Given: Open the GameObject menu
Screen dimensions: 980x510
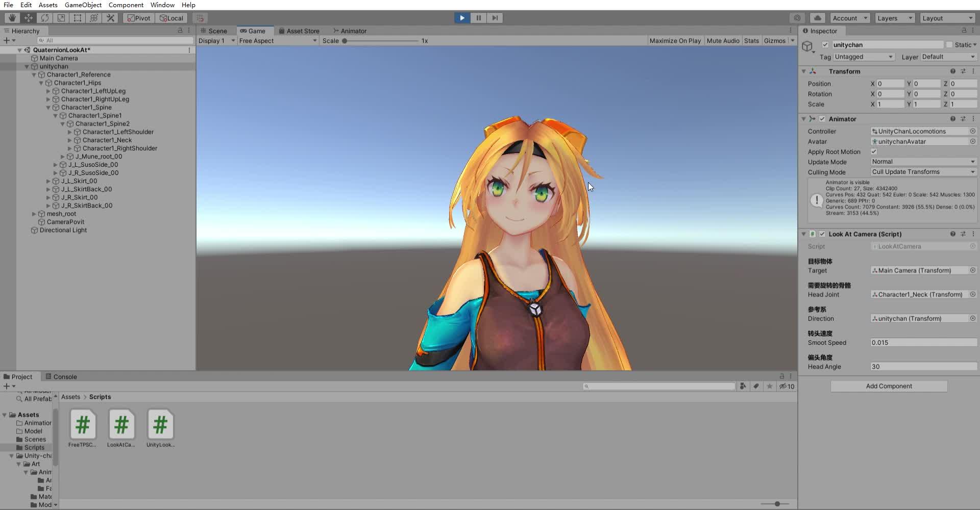Looking at the screenshot, I should pos(83,5).
